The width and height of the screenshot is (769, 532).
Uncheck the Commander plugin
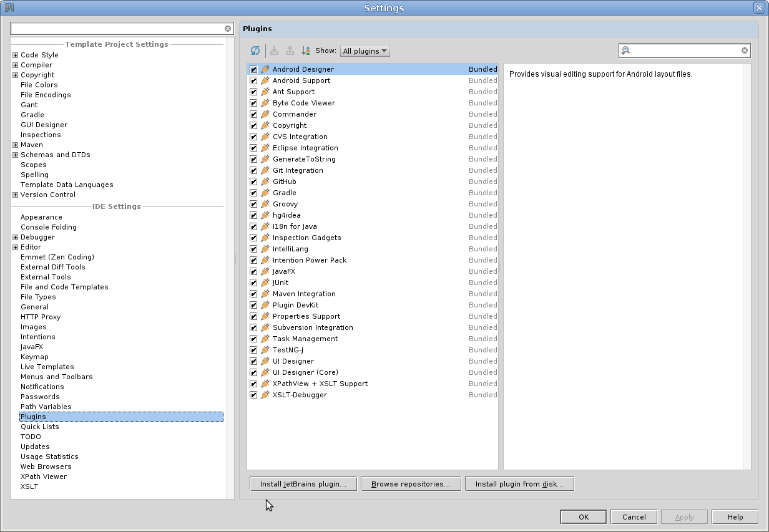pyautogui.click(x=253, y=114)
